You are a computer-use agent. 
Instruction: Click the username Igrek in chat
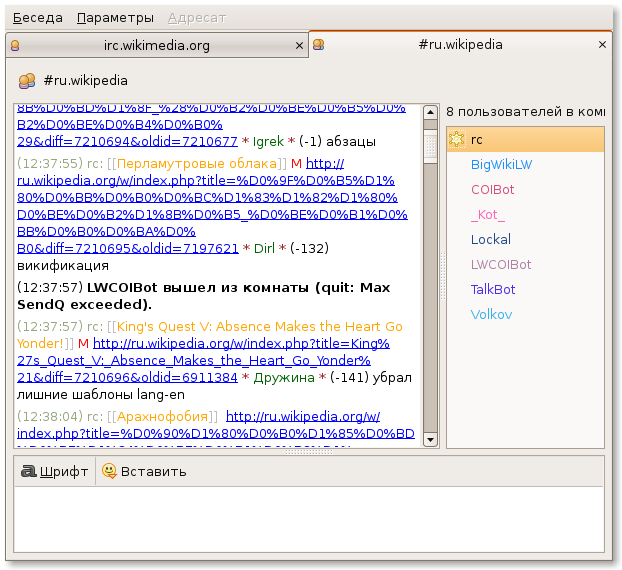coord(268,141)
